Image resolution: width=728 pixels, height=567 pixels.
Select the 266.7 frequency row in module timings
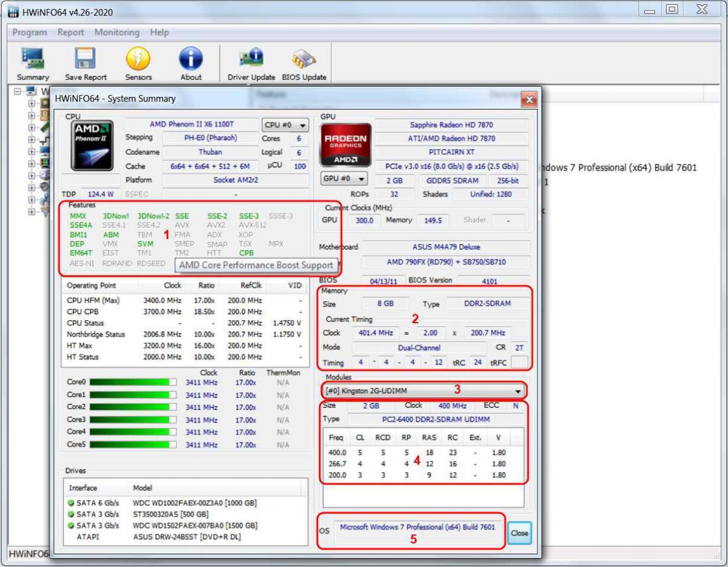click(423, 464)
